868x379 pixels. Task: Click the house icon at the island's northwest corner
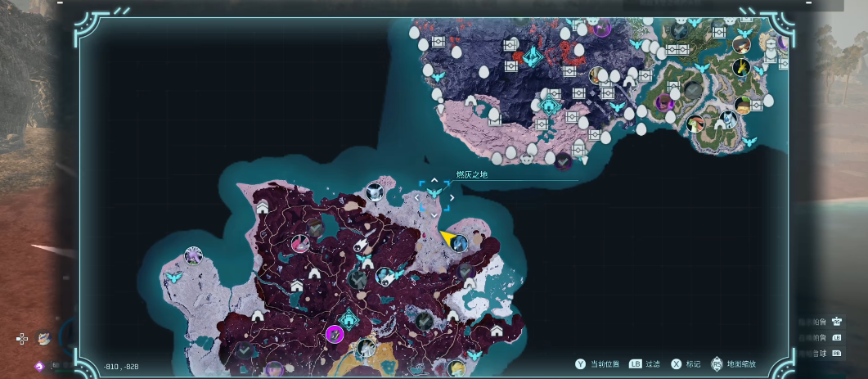[x=263, y=206]
